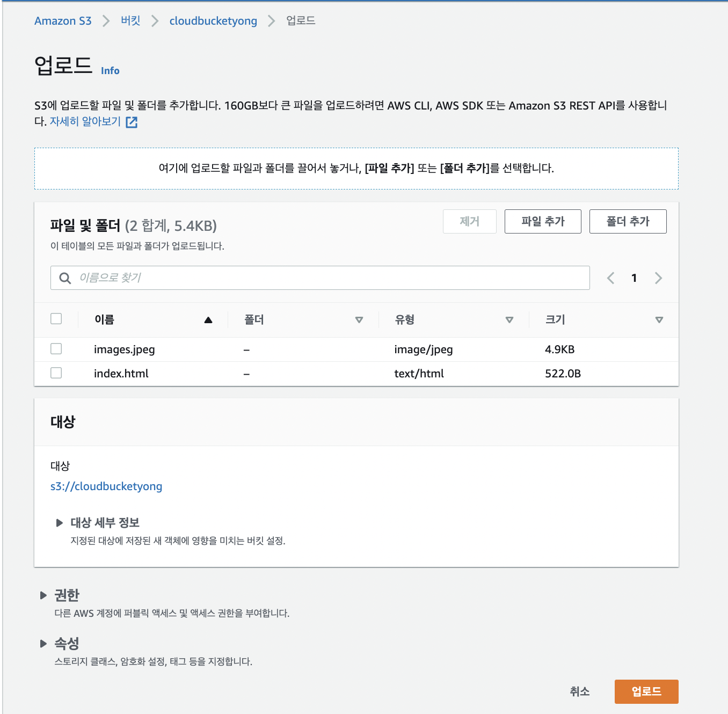The image size is (728, 714).
Task: Go to next page with right chevron
Action: click(658, 278)
